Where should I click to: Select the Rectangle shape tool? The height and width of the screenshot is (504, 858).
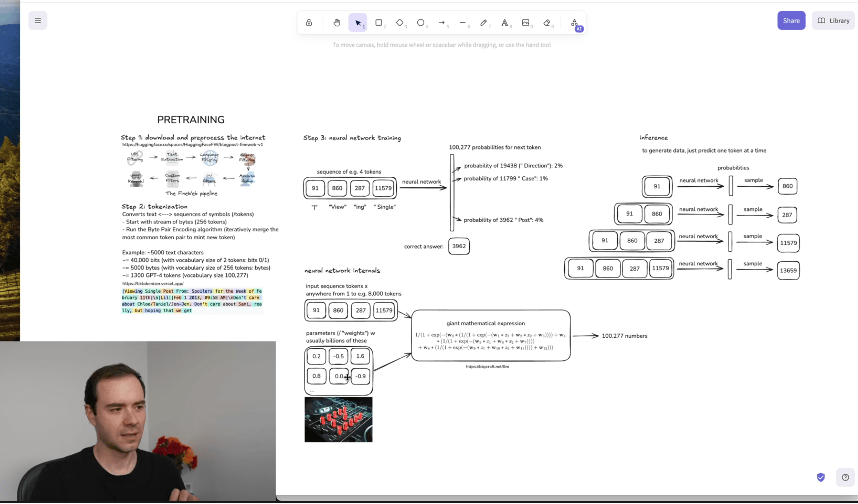379,23
